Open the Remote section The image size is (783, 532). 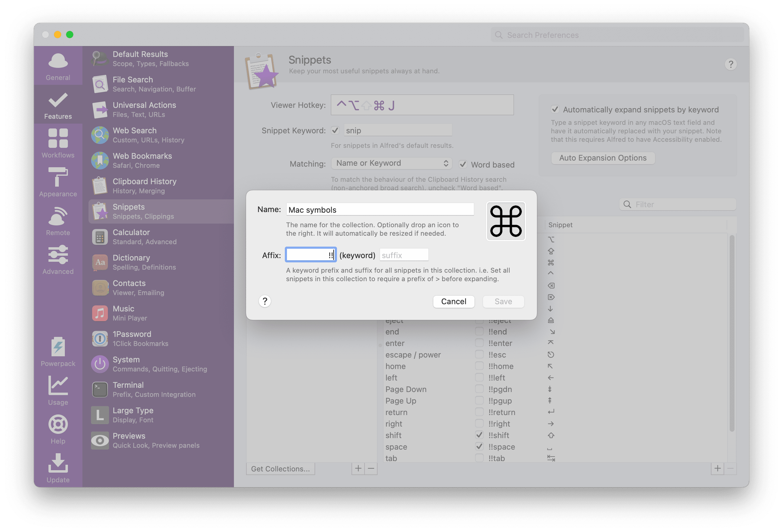(x=58, y=221)
